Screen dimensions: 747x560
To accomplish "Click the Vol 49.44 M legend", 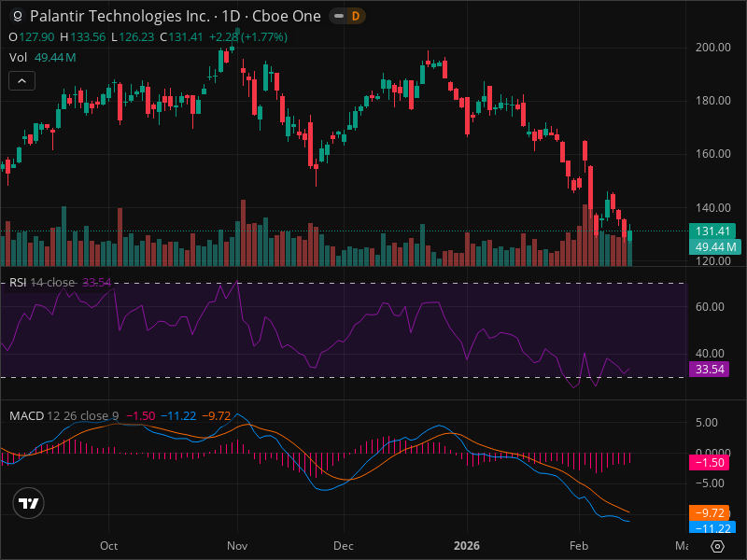I will click(42, 58).
